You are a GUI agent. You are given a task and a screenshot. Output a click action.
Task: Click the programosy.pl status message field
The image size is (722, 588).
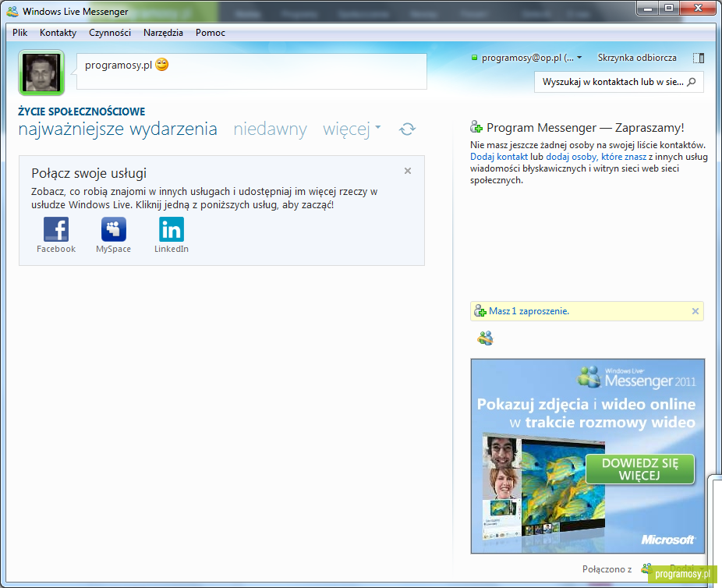pos(251,71)
